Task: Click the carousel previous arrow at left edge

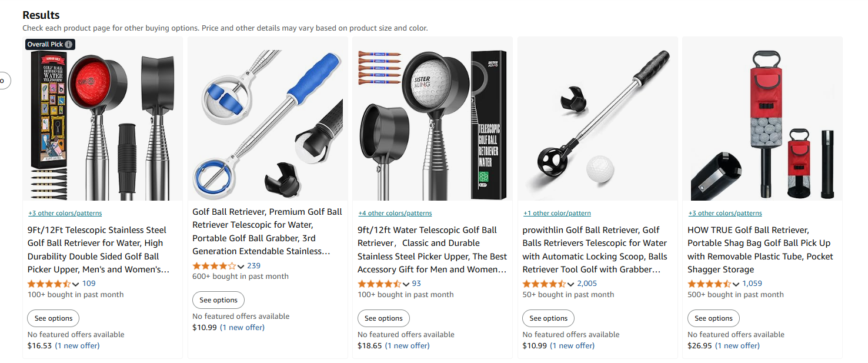Action: point(4,81)
